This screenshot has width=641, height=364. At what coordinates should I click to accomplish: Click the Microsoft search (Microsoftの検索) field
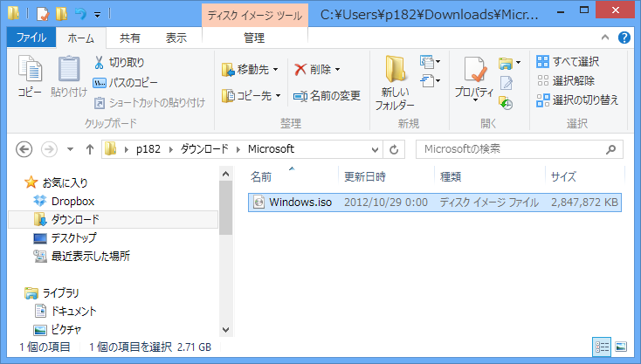coord(520,149)
